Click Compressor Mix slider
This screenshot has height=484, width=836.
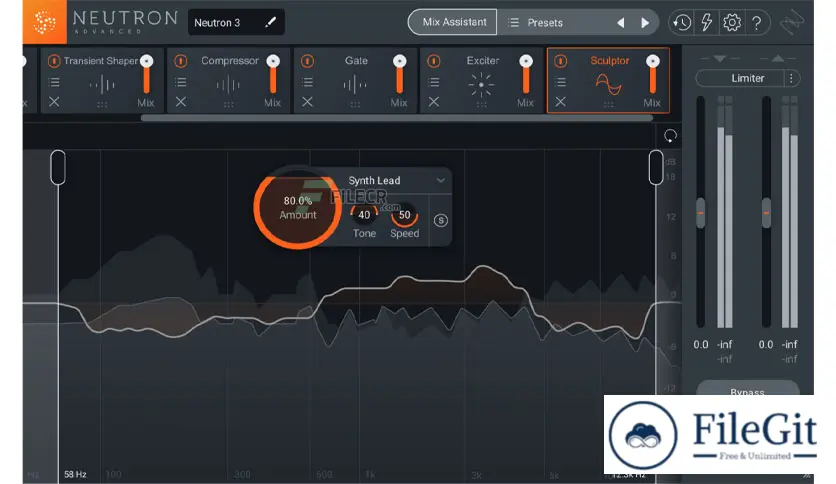tap(273, 75)
